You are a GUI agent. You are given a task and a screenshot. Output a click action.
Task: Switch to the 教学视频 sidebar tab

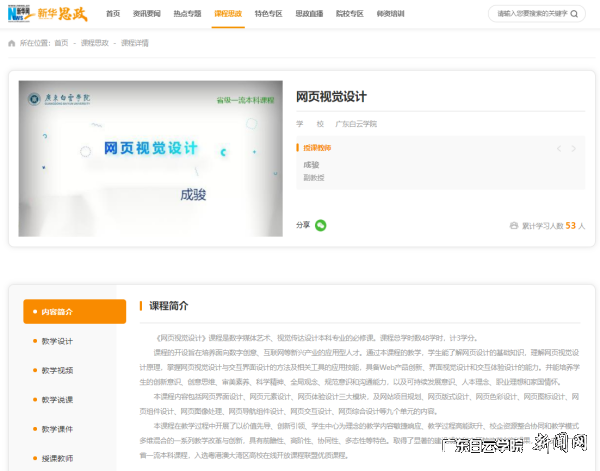point(57,370)
